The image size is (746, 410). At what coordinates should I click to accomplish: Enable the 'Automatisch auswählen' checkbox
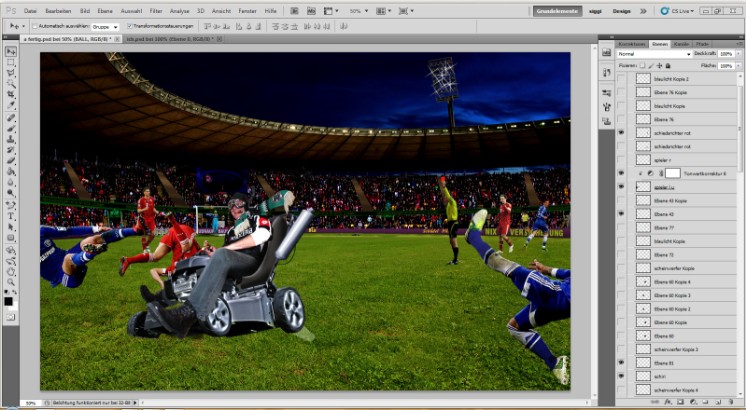coord(34,26)
